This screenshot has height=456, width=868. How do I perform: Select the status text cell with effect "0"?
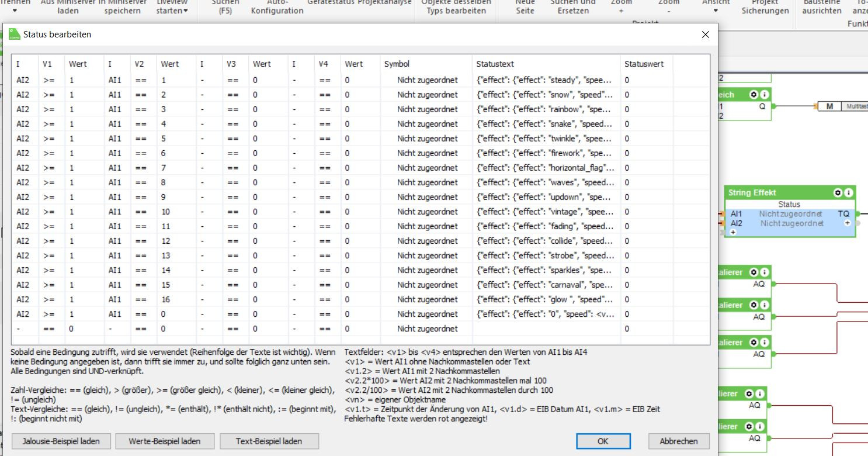pyautogui.click(x=546, y=314)
